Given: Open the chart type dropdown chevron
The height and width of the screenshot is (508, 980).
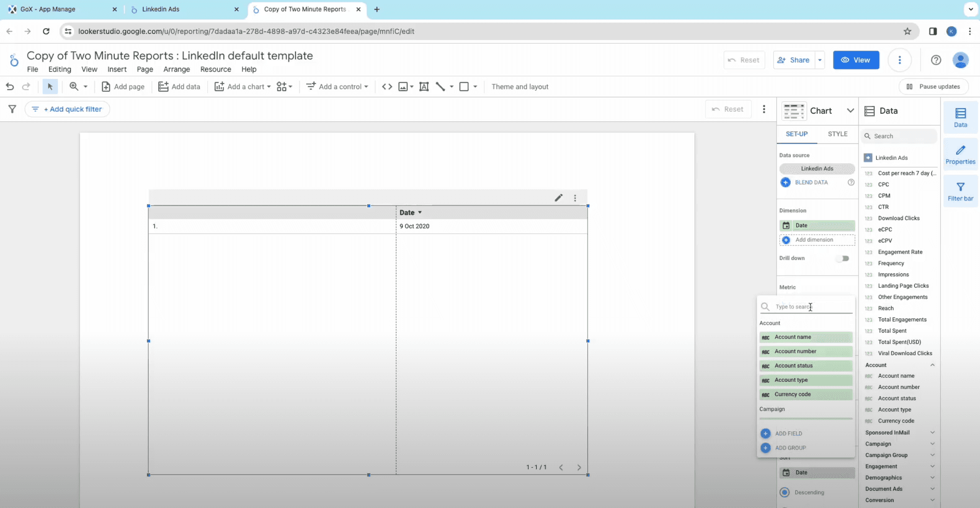Looking at the screenshot, I should coord(850,111).
